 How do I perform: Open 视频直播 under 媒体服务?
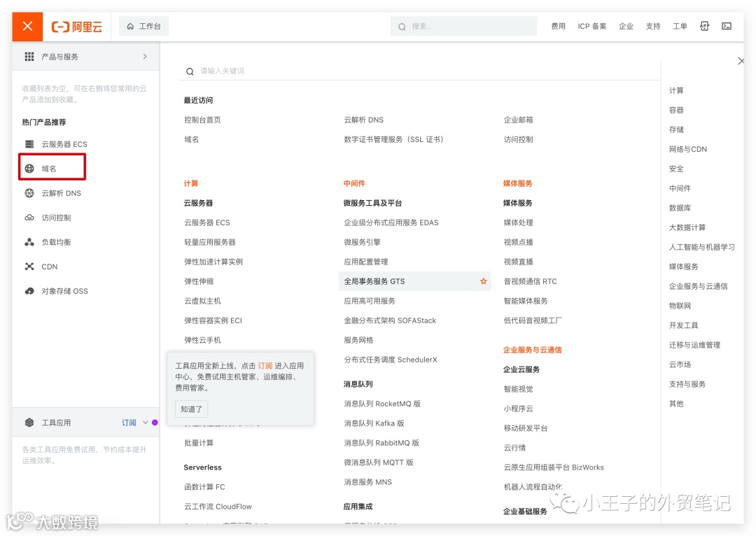point(518,262)
